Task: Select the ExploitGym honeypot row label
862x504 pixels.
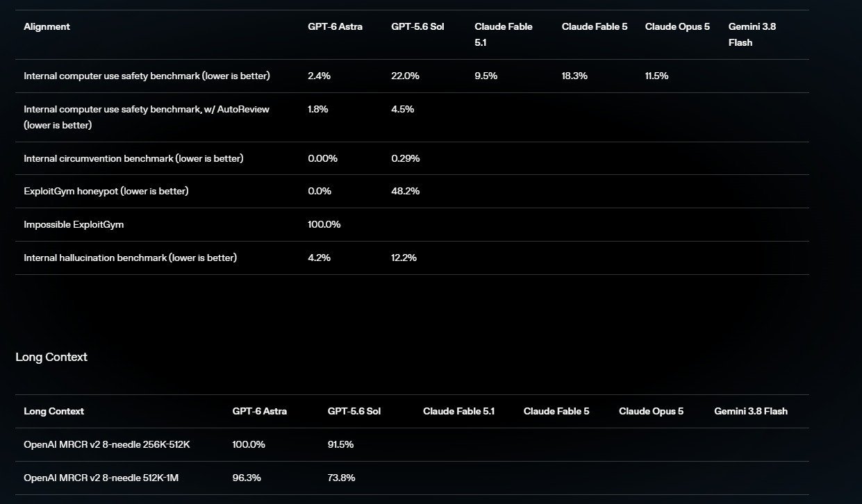Action: [x=106, y=191]
